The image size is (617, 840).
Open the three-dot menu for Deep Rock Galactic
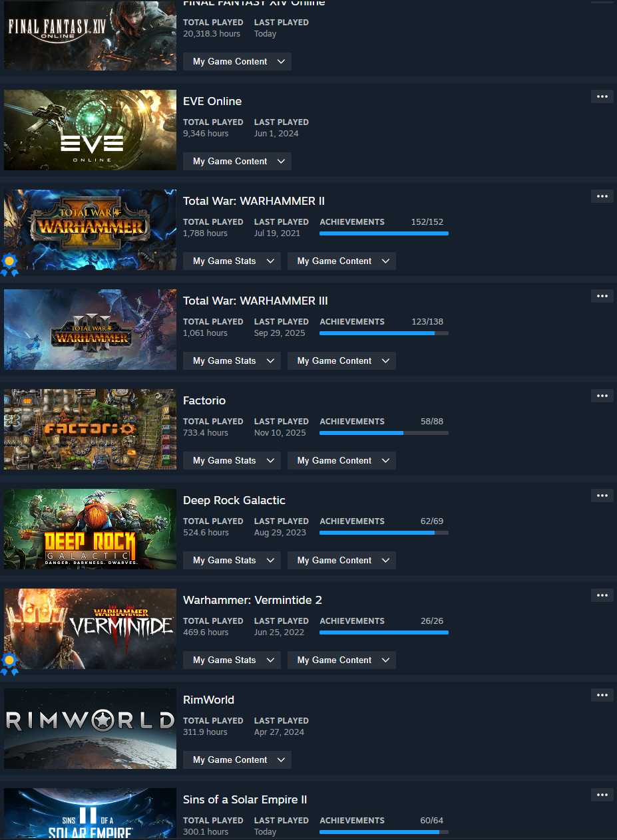point(602,495)
